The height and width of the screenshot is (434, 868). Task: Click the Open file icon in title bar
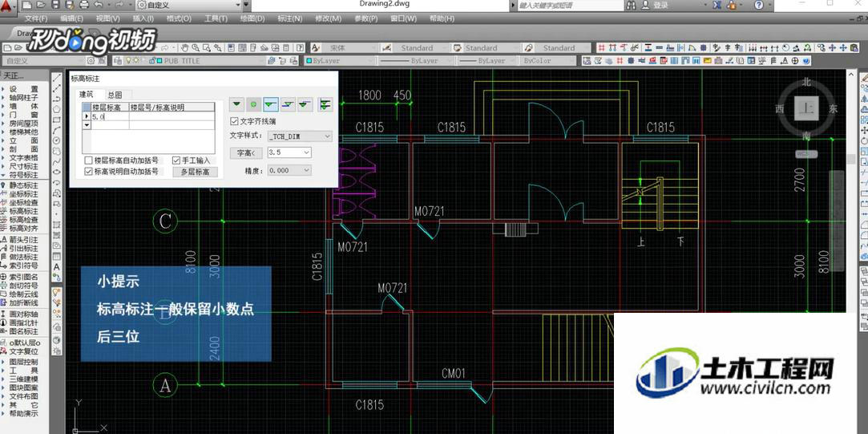click(42, 5)
